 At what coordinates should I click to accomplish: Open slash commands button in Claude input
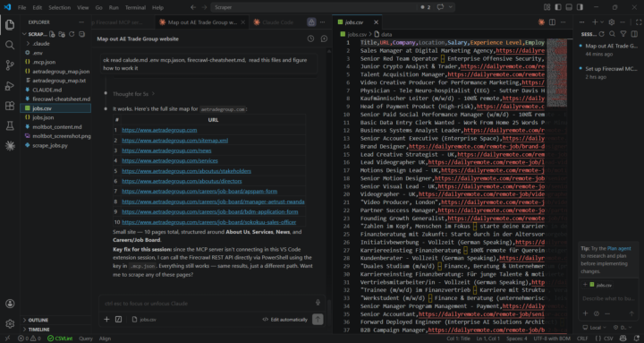pyautogui.click(x=118, y=319)
